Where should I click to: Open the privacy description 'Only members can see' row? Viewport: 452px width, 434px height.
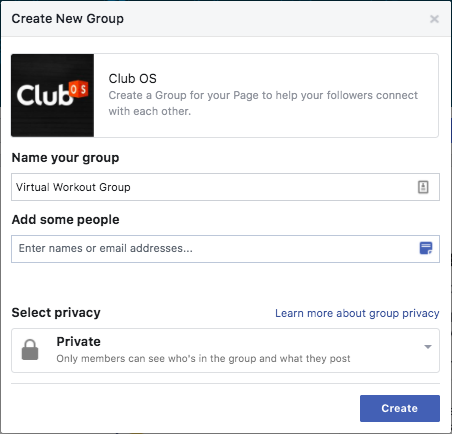point(203,359)
